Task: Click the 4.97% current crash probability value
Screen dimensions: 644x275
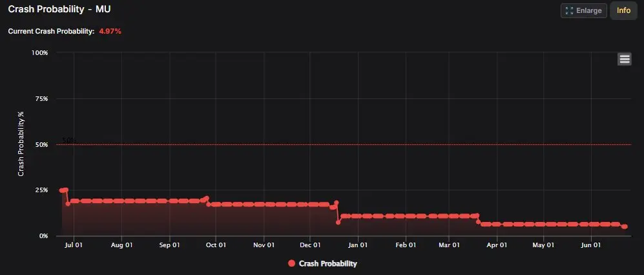Action: pos(110,31)
